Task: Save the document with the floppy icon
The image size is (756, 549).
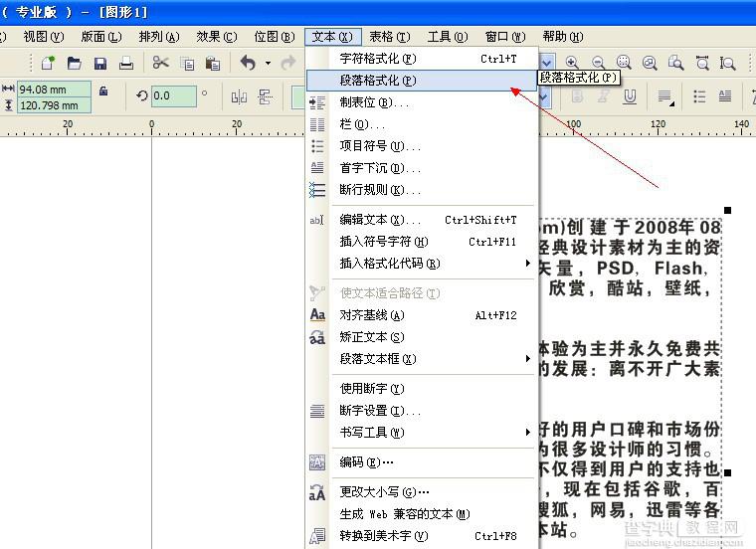Action: click(100, 63)
